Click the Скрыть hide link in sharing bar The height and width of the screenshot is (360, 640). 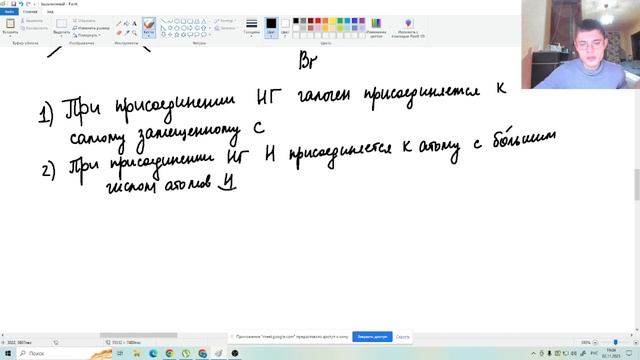(402, 337)
